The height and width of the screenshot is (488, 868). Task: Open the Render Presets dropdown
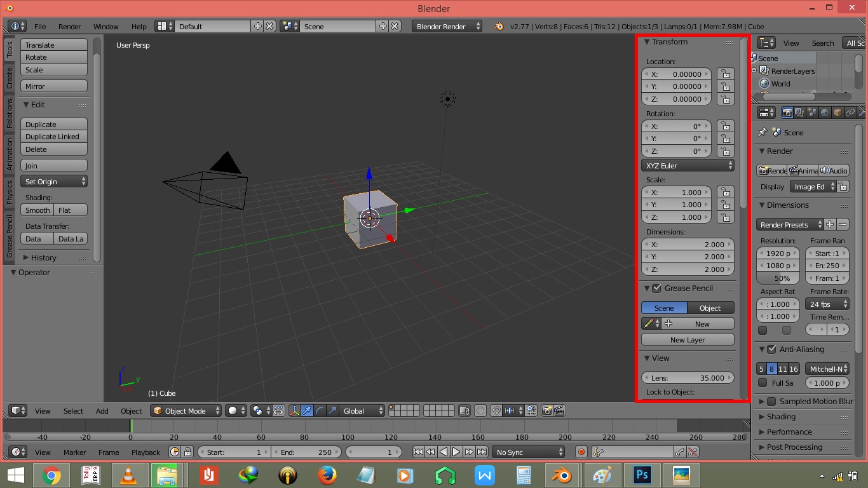[790, 224]
